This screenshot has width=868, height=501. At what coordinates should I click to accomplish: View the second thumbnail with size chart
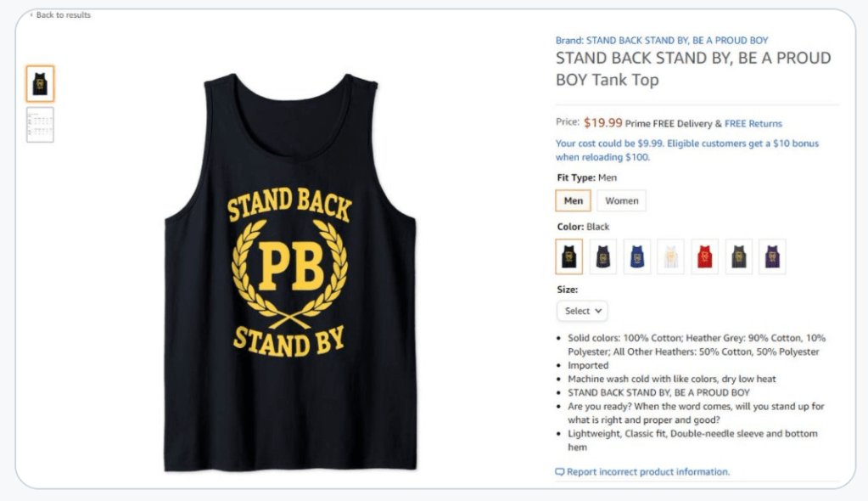click(x=40, y=125)
